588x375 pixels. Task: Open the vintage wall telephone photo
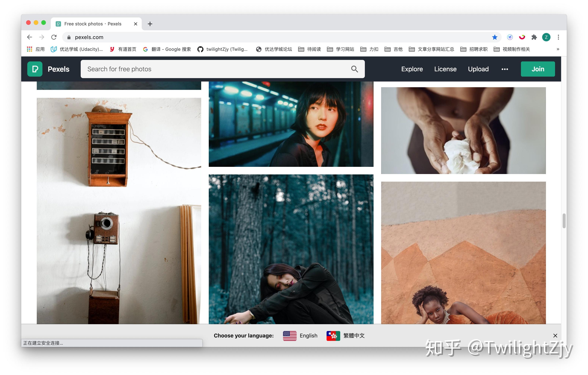[x=119, y=211]
